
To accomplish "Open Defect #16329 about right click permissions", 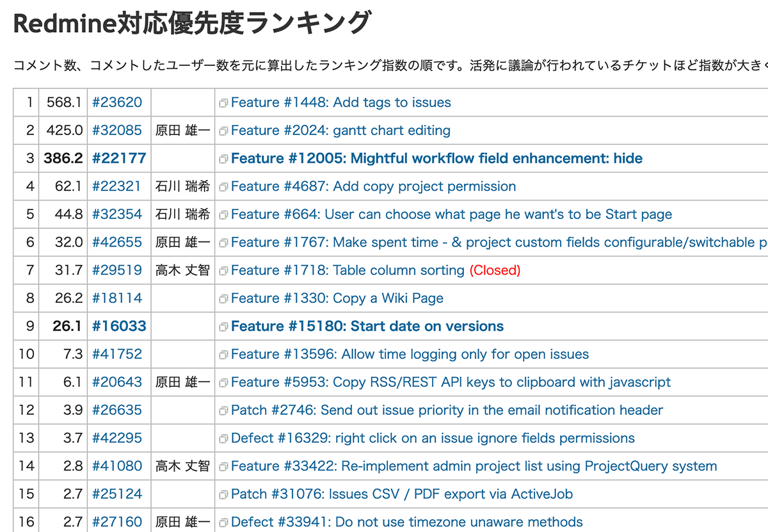I will coord(433,438).
